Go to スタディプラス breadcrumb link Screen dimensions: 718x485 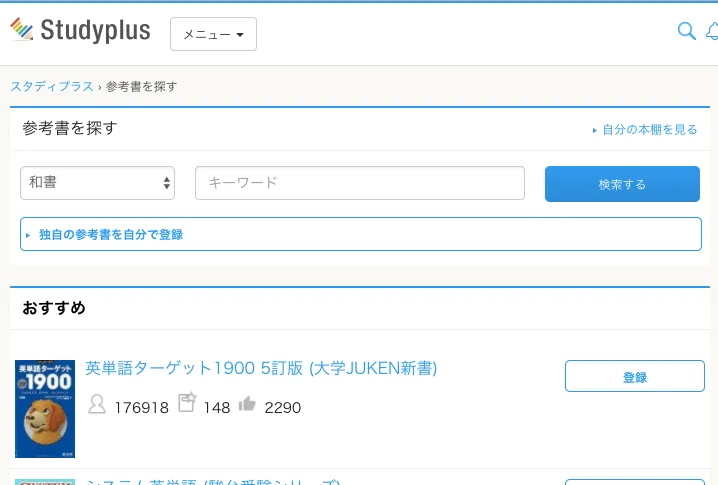52,87
